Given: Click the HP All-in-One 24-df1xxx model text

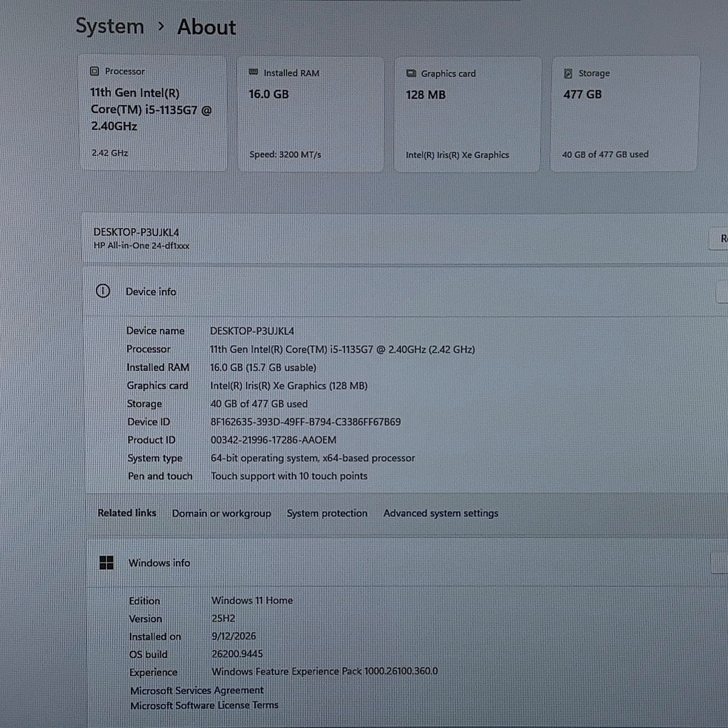Looking at the screenshot, I should [x=141, y=246].
